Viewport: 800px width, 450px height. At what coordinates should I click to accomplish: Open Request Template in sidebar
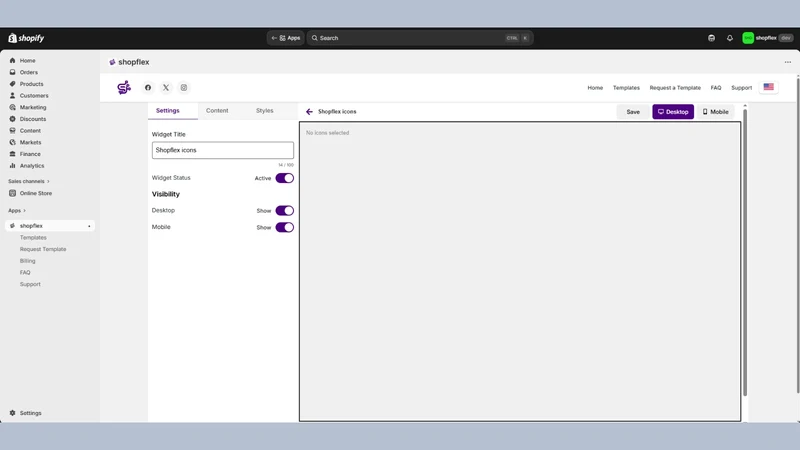coord(43,249)
